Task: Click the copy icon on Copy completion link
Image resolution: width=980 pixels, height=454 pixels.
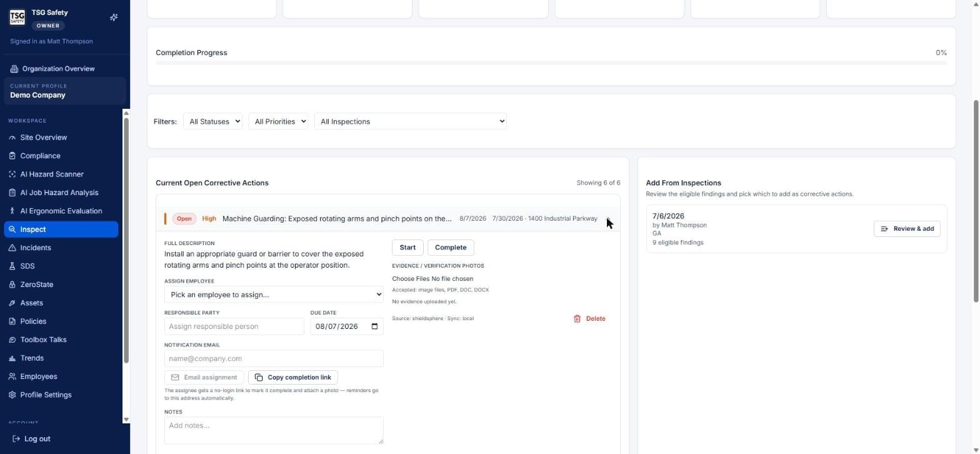Action: point(259,378)
